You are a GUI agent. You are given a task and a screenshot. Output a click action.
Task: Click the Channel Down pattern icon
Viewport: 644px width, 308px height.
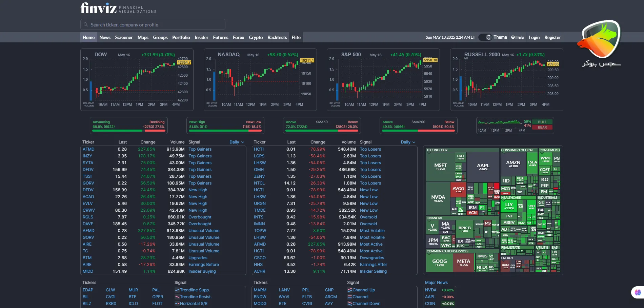(349, 304)
